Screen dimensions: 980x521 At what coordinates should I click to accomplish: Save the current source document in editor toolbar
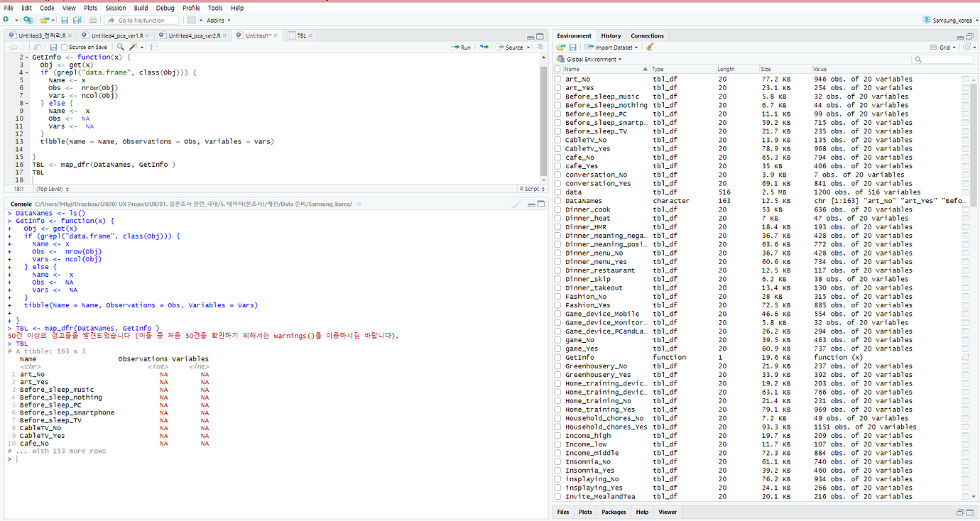tap(53, 48)
